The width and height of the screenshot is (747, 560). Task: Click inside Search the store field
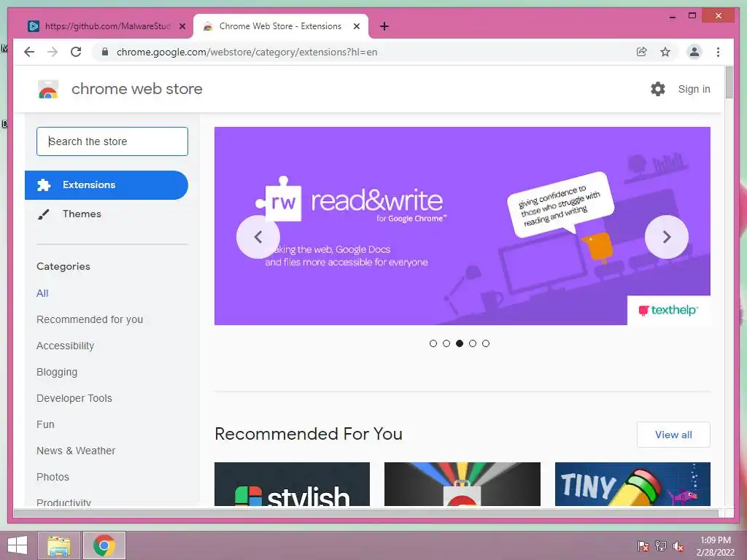pos(112,141)
